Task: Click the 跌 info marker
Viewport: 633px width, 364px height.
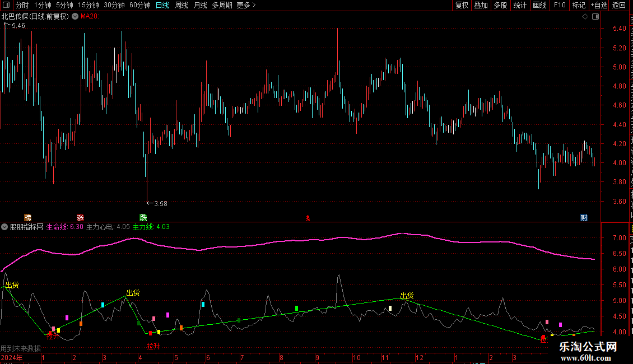Action: (143, 217)
